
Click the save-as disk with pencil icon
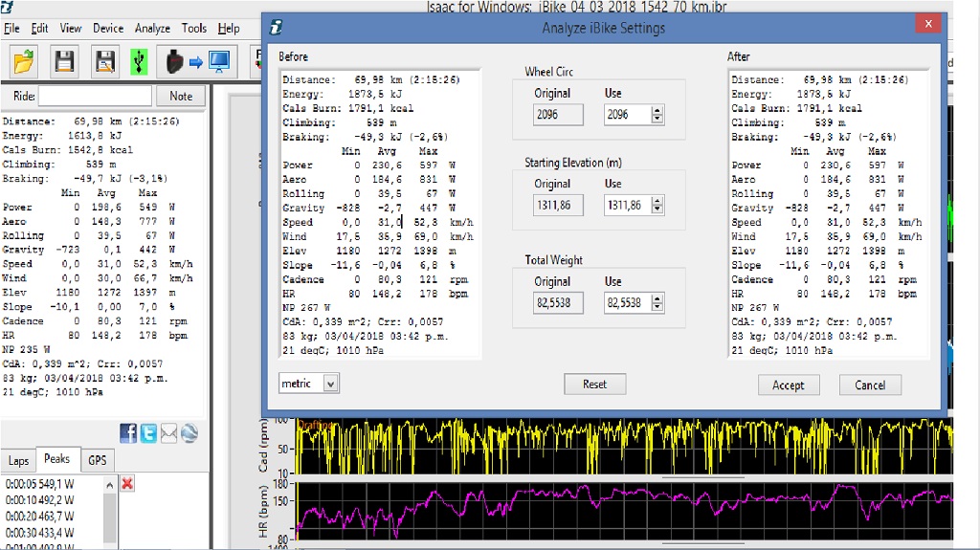point(104,62)
